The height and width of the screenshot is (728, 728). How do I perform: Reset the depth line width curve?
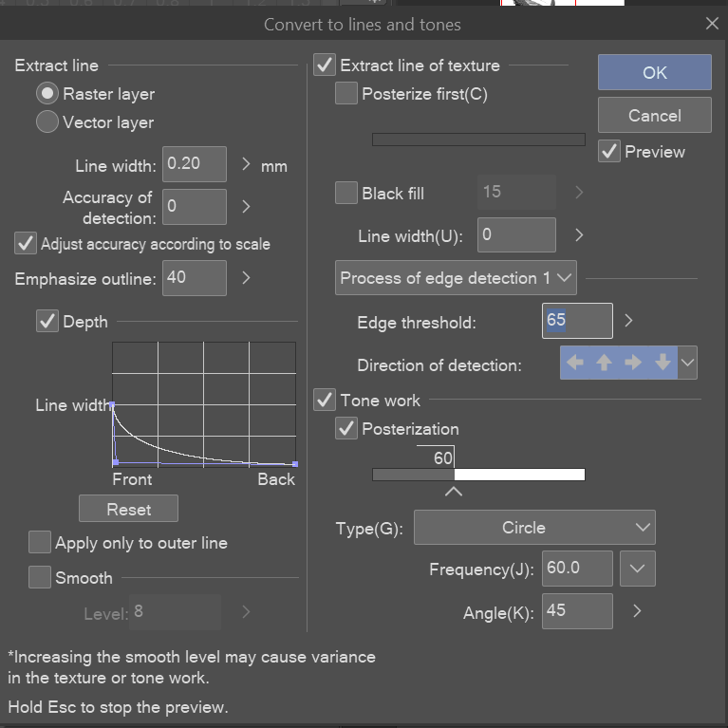[129, 510]
